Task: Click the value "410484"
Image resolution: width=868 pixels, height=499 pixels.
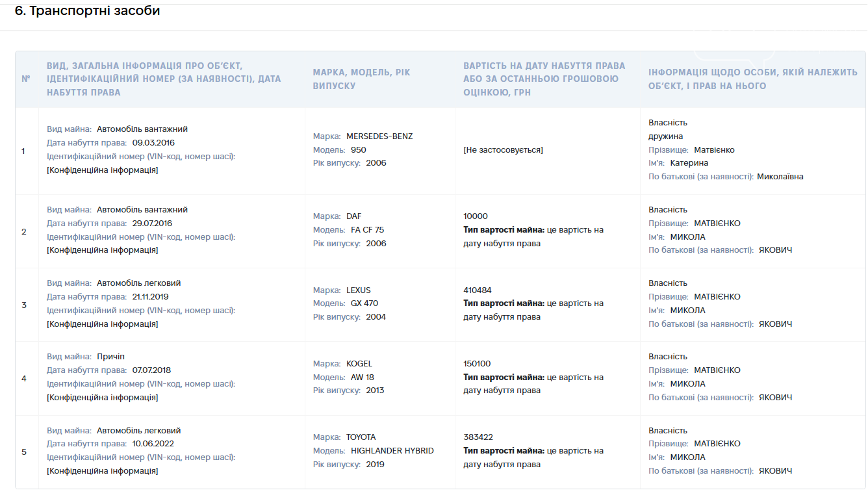Action: 478,290
